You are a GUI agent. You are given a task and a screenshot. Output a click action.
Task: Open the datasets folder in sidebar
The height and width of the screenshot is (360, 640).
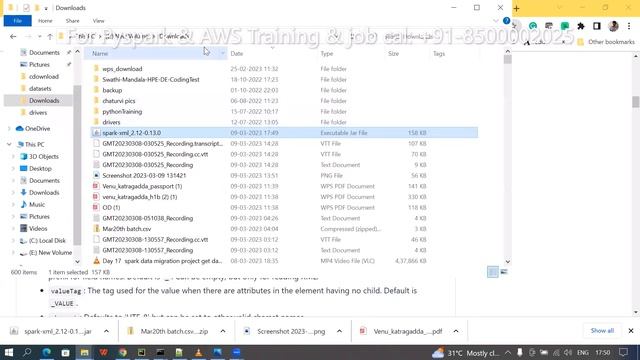click(x=40, y=89)
